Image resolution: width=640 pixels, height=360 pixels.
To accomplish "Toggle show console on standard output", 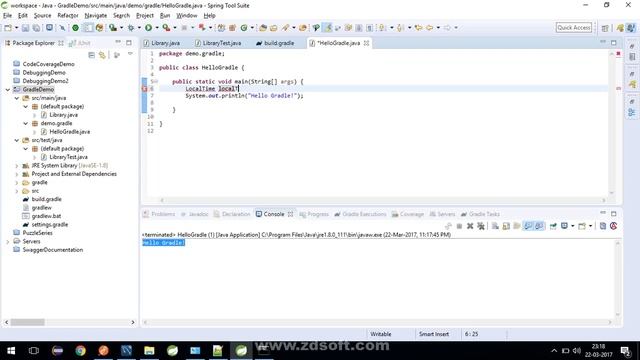I will pos(528,226).
